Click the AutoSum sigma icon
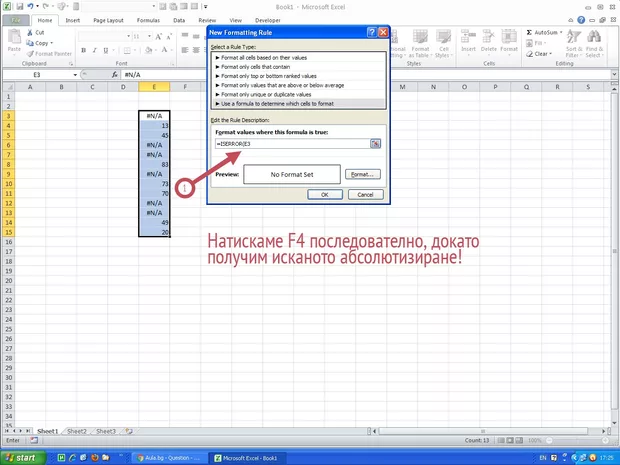This screenshot has width=620, height=465. [x=529, y=32]
